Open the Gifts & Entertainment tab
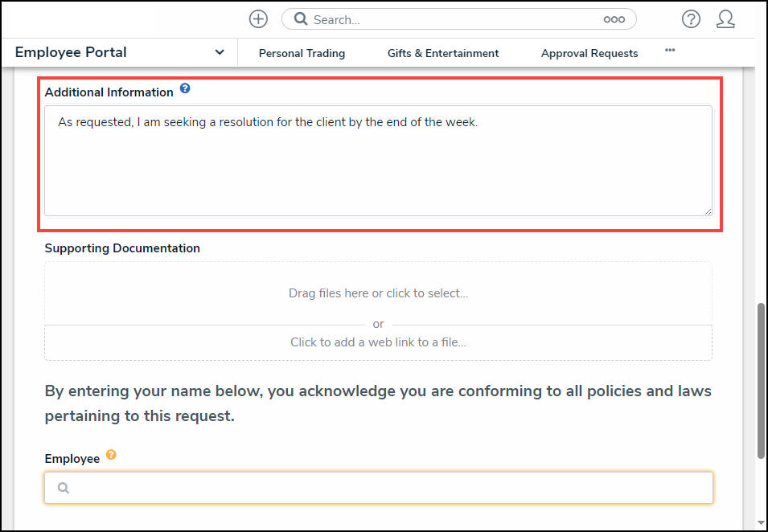Screen dimensions: 768x532 point(443,53)
